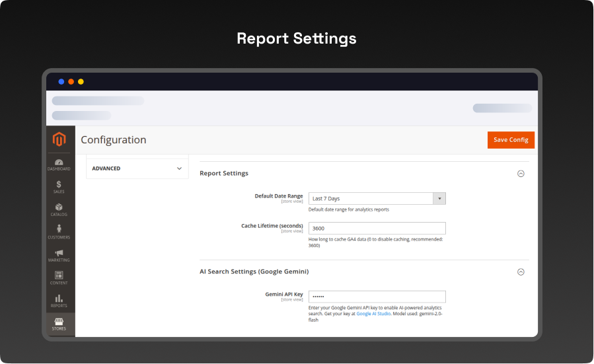Click the Save Config button
The height and width of the screenshot is (364, 594).
coord(510,140)
